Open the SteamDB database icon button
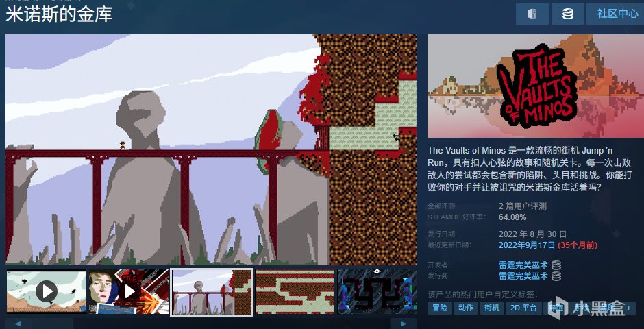The width and height of the screenshot is (644, 329). (567, 14)
